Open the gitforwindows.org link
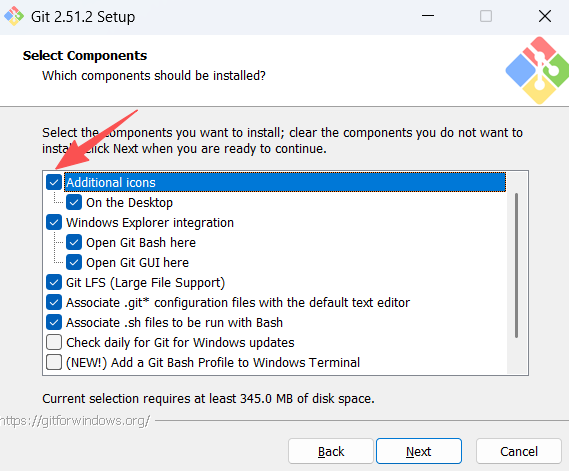 click(74, 421)
